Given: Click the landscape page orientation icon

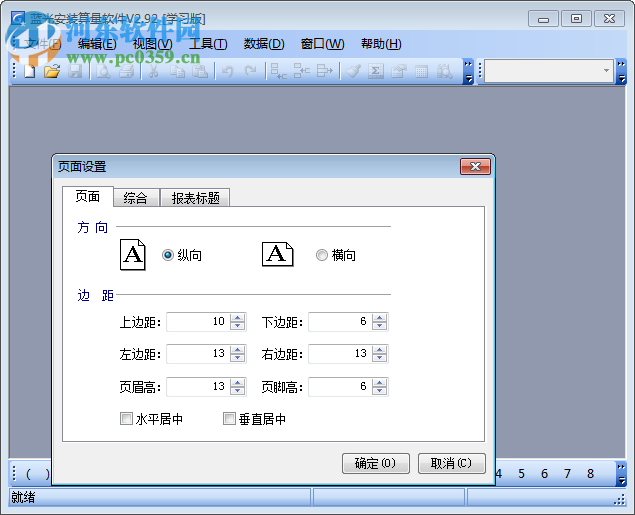Looking at the screenshot, I should [278, 254].
